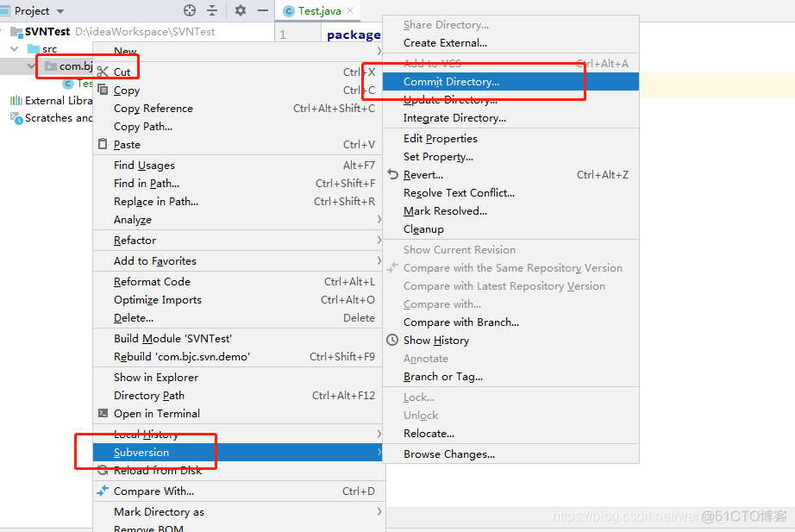
Task: Click the Compare With diff icon
Action: coord(103,491)
